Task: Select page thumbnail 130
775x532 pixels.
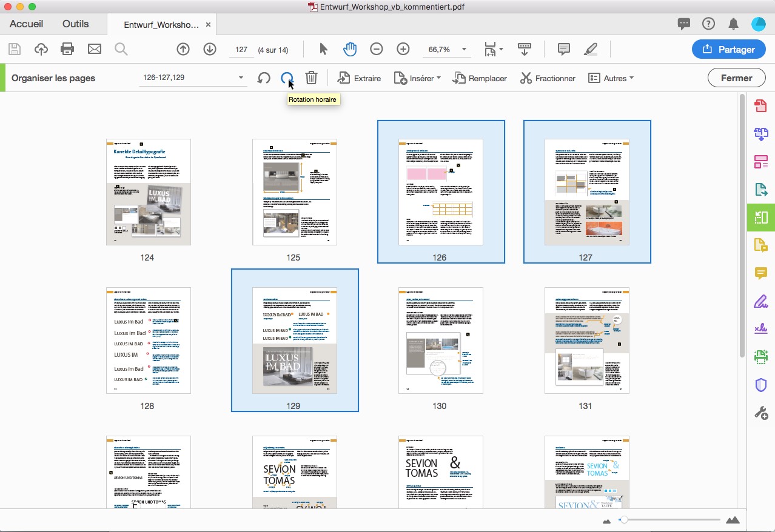Action: coord(441,341)
